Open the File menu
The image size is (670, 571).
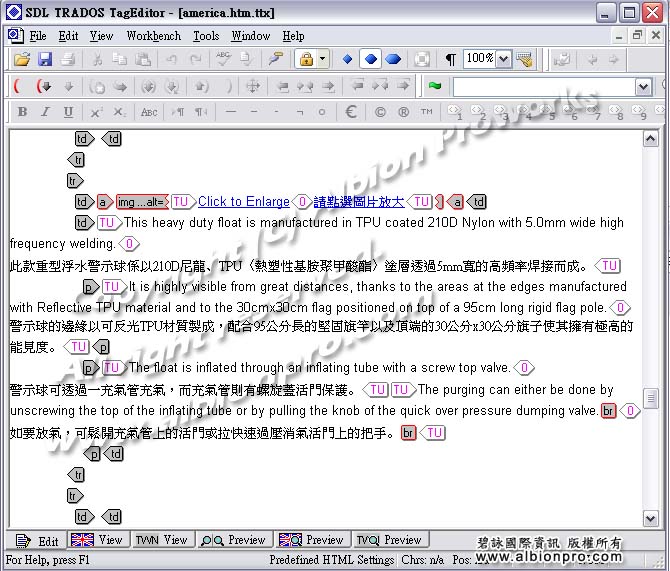coord(38,36)
